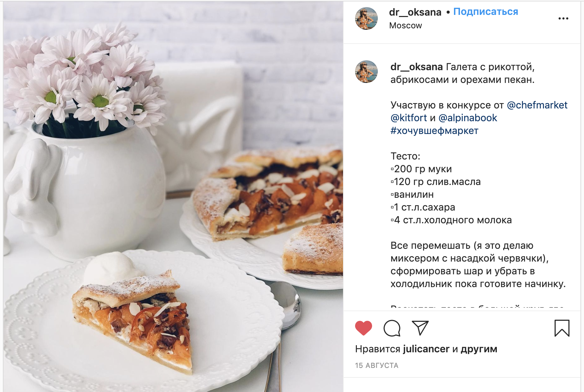Open comments with the speech bubble icon
Viewport: 584px width, 392px height.
click(x=392, y=328)
